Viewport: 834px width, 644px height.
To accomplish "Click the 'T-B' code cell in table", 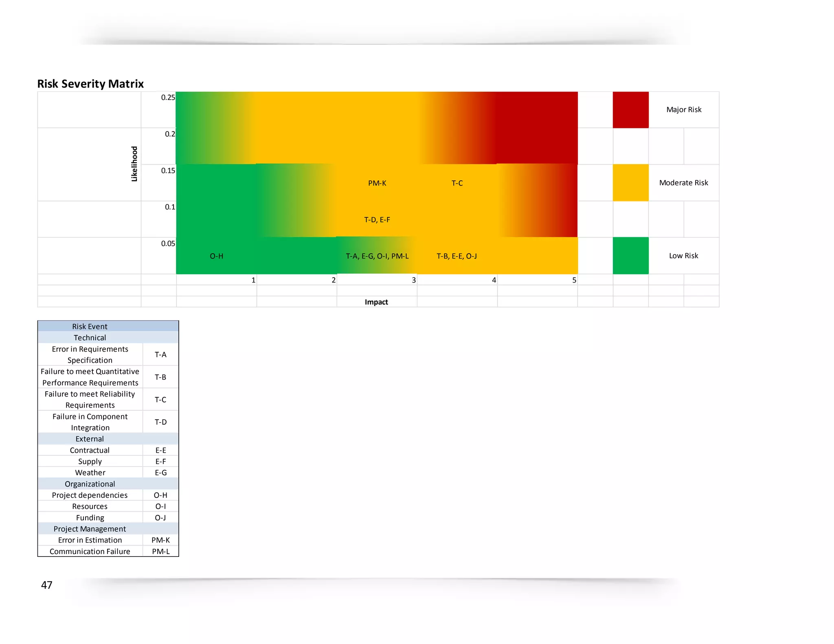I will 160,377.
